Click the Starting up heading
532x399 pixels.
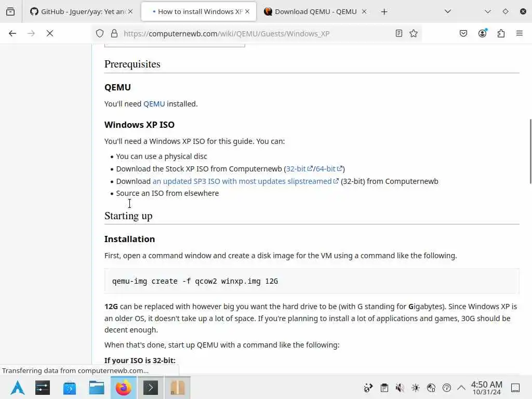coord(128,216)
